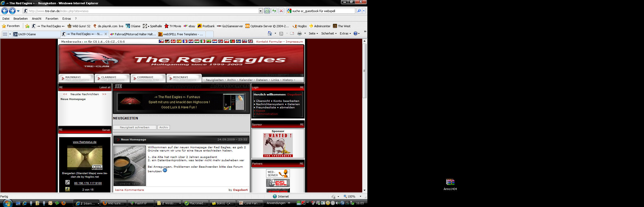644x207 pixels.
Task: Open Wild Guns! S2 bookmark
Action: click(x=79, y=26)
